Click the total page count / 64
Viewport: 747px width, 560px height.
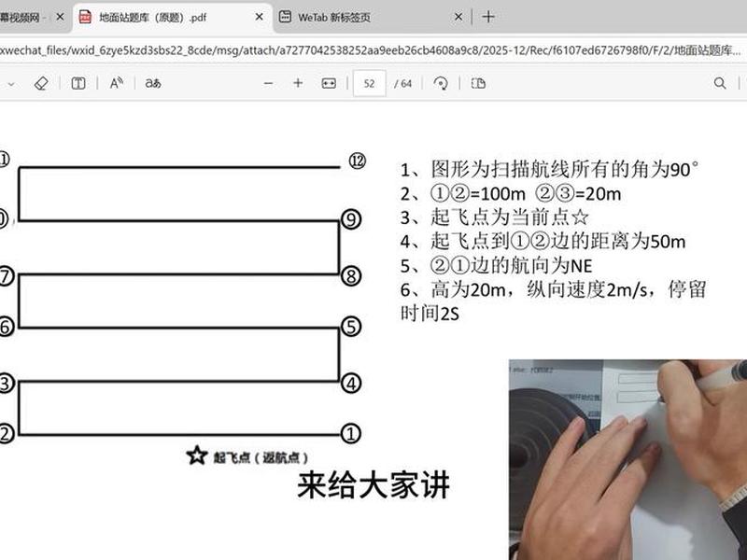coord(403,84)
